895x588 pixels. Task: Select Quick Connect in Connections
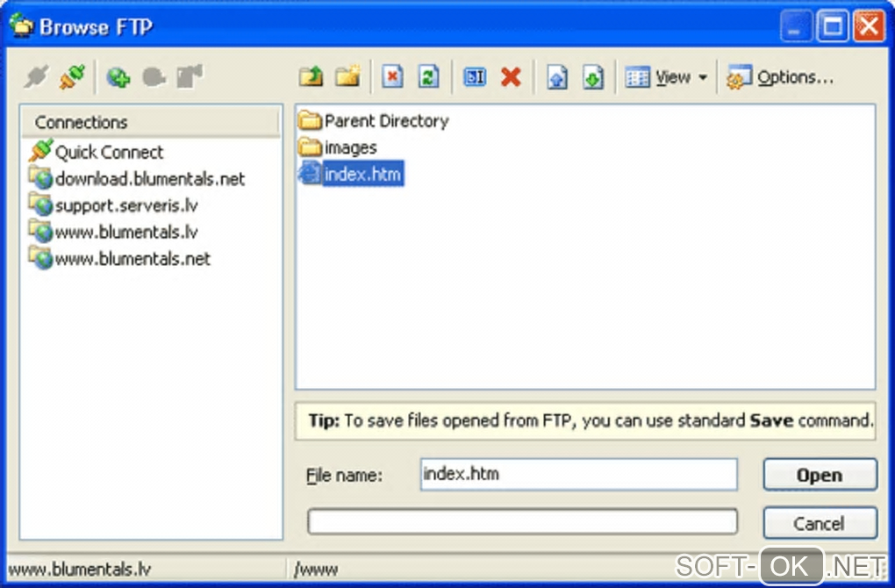click(x=96, y=152)
